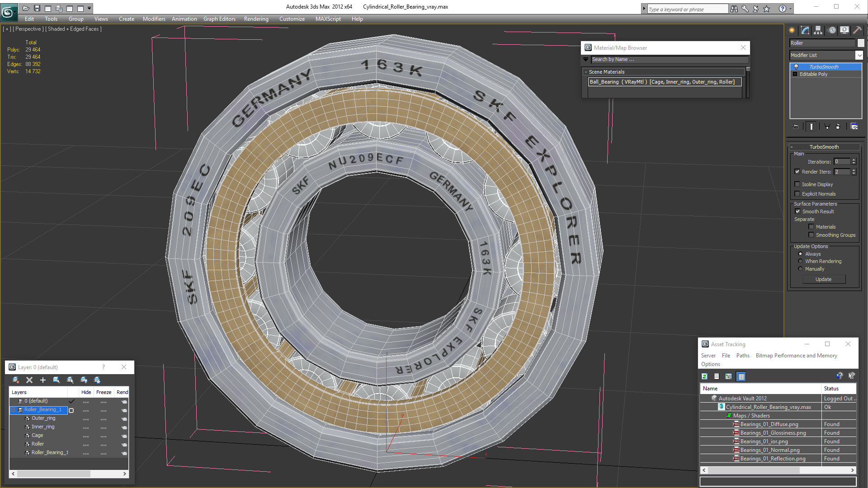Collapse Roller_Bearing_1 layer tree
This screenshot has width=868, height=488.
tap(13, 410)
